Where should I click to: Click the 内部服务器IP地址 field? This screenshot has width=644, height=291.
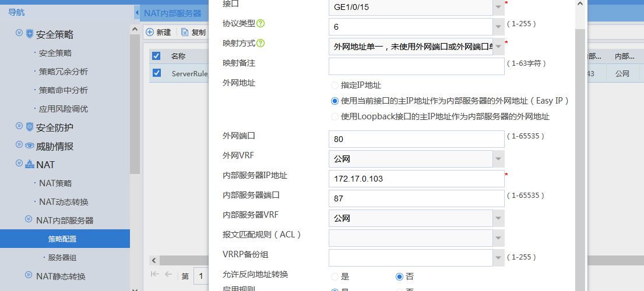pos(417,179)
